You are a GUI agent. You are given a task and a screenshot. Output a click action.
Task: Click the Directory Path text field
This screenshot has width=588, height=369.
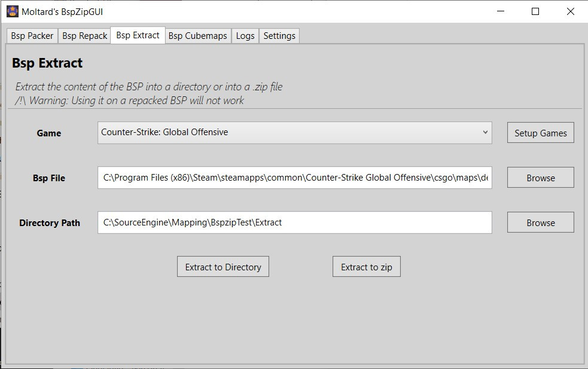point(294,222)
